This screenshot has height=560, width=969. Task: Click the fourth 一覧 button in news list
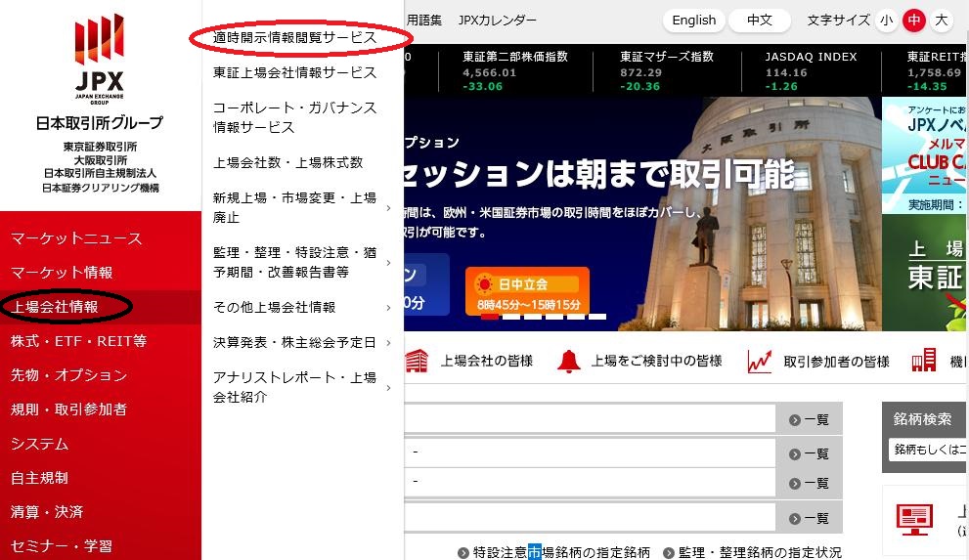pos(809,519)
